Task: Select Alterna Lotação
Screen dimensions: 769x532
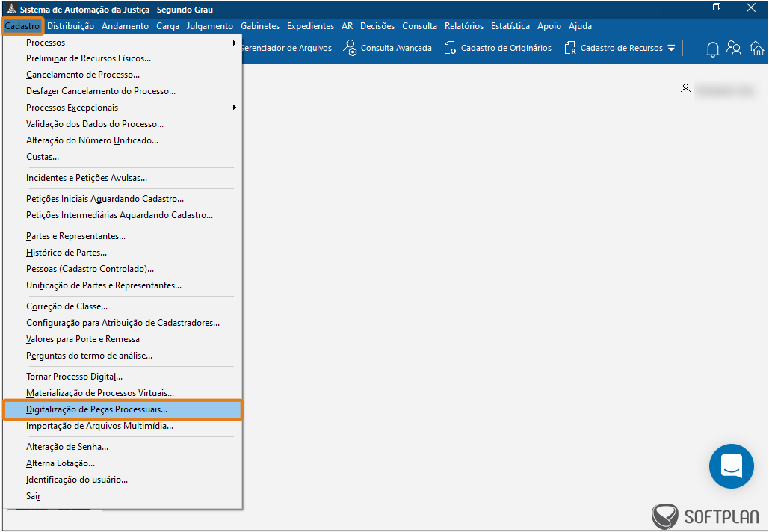Action: point(123,463)
